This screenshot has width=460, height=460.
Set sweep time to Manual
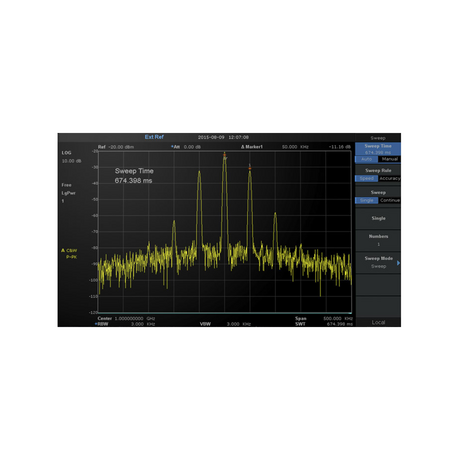tap(389, 159)
